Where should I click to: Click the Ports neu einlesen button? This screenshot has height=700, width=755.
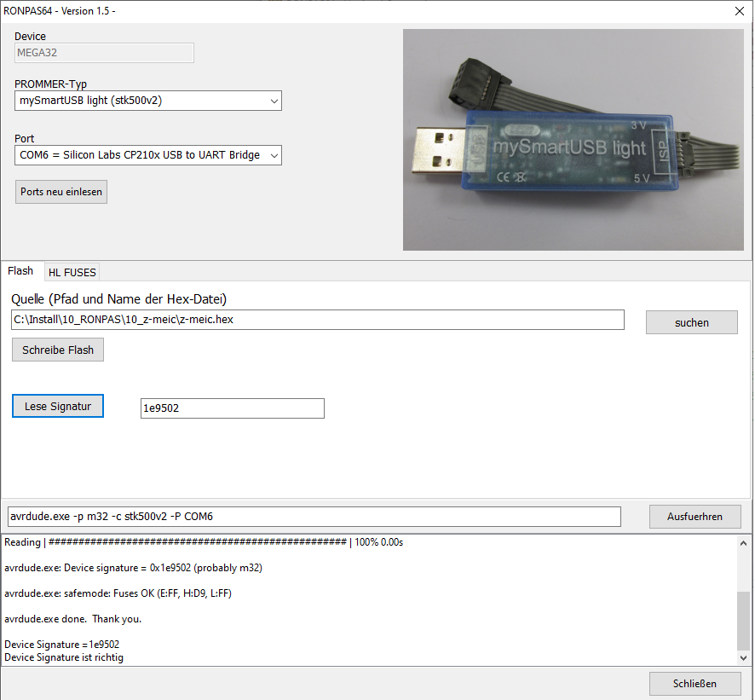point(61,192)
